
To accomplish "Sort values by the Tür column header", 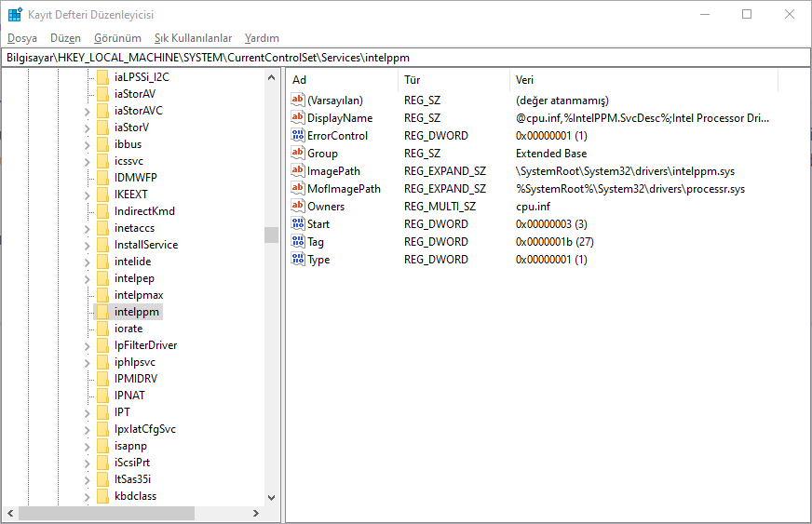I will [x=453, y=80].
